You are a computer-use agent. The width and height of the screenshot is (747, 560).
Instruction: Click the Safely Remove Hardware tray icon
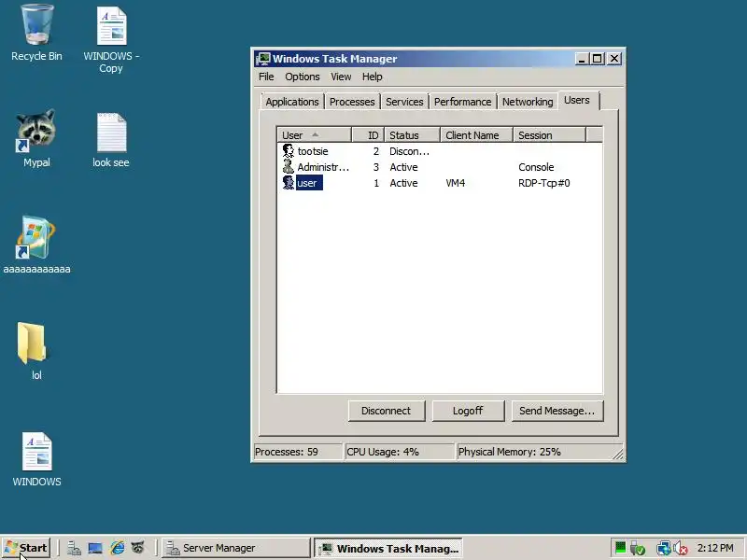click(x=638, y=548)
